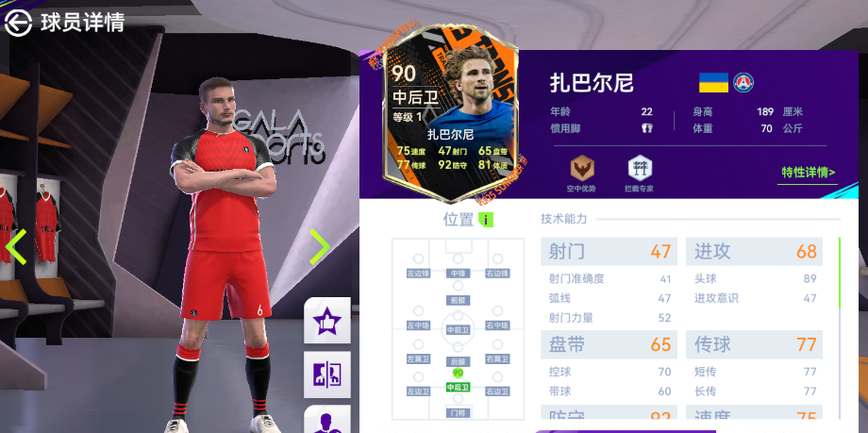The width and height of the screenshot is (868, 433).
Task: Open the player comparison icon
Action: coord(327,375)
